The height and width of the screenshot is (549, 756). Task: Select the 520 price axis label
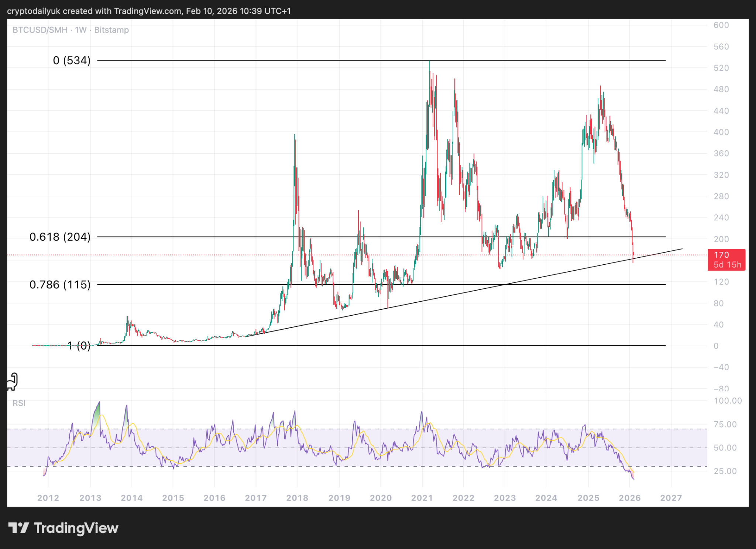pyautogui.click(x=721, y=68)
